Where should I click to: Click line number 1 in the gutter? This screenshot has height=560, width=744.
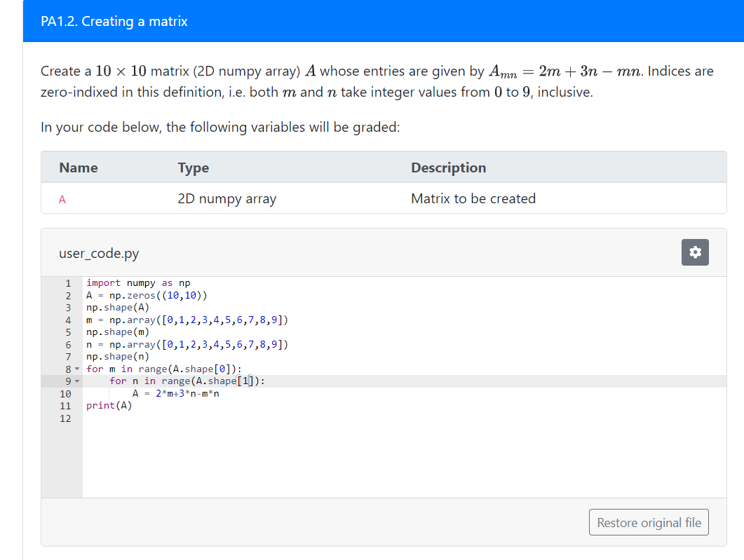tap(67, 282)
